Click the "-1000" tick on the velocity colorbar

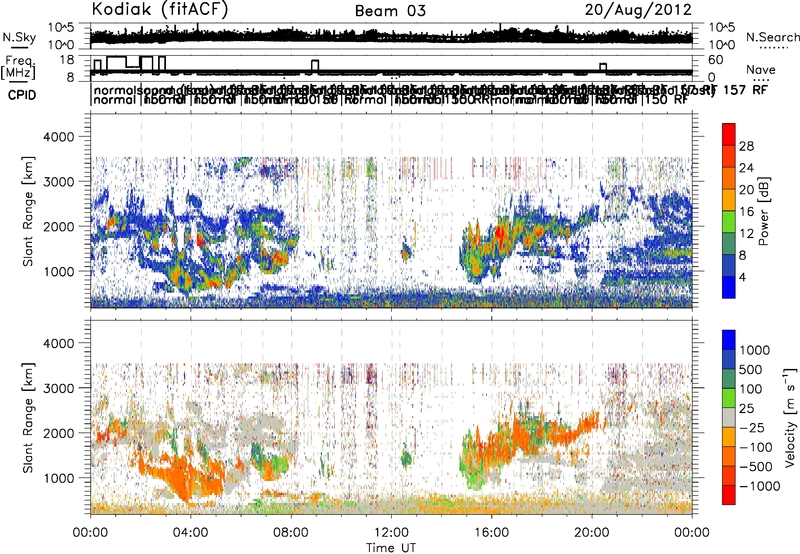click(760, 486)
